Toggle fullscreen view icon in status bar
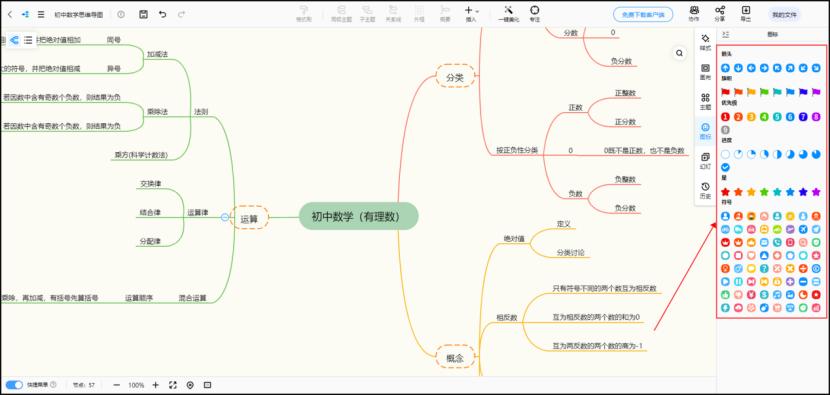Screen dimensions: 830x395 click(x=173, y=385)
